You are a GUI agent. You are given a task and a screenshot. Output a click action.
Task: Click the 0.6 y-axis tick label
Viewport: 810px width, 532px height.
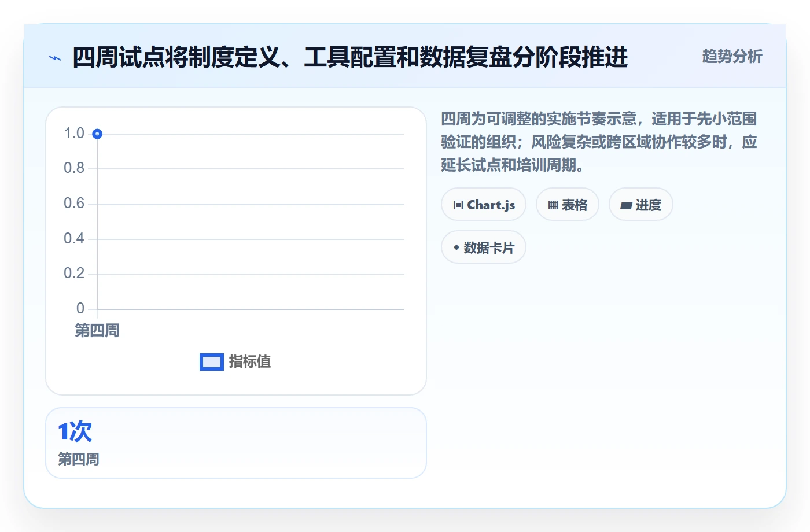(74, 204)
